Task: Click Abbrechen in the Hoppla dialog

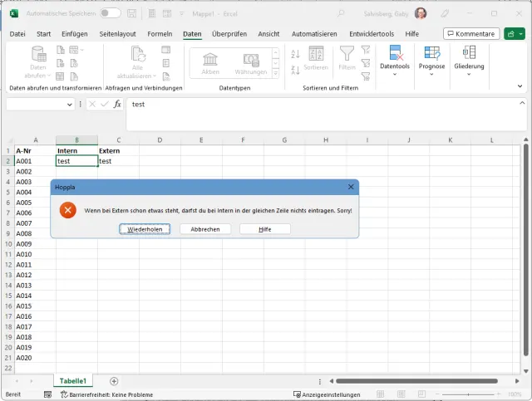Action: tap(205, 228)
